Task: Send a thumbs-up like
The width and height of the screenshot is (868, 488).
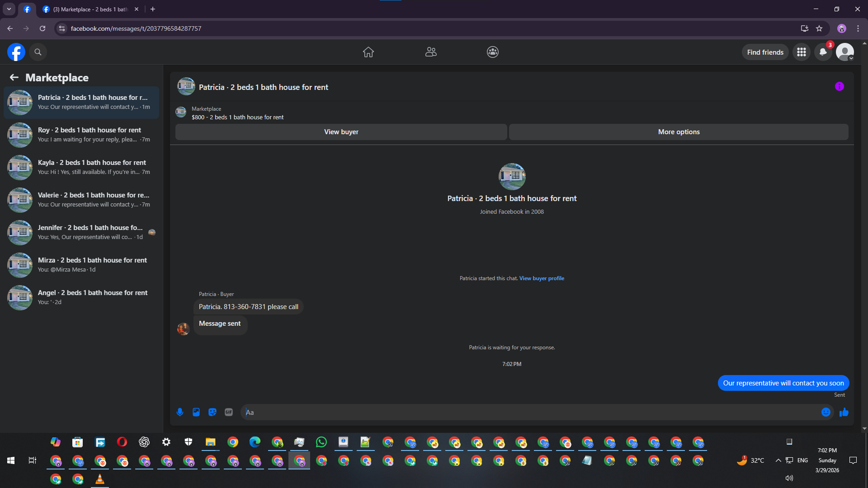Action: tap(844, 412)
